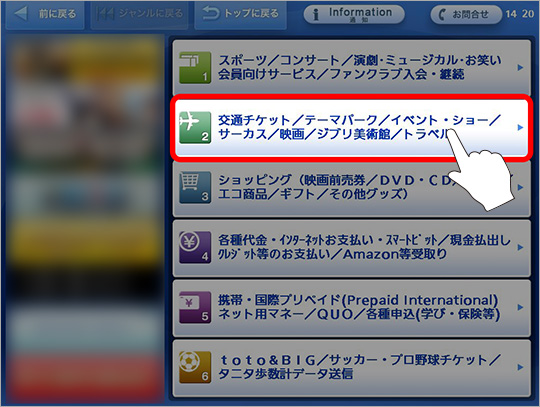Select 各種代金・インターネットお支払い menu item
540x407 pixels.
pos(352,248)
